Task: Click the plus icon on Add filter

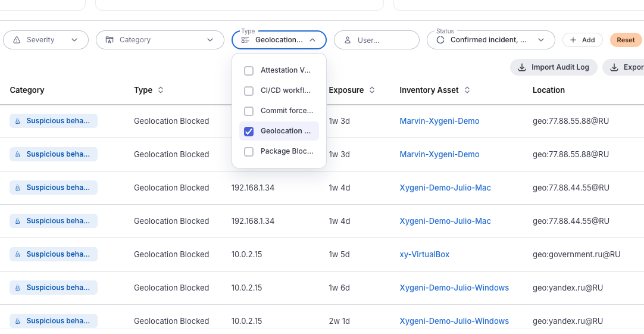Action: coord(573,40)
